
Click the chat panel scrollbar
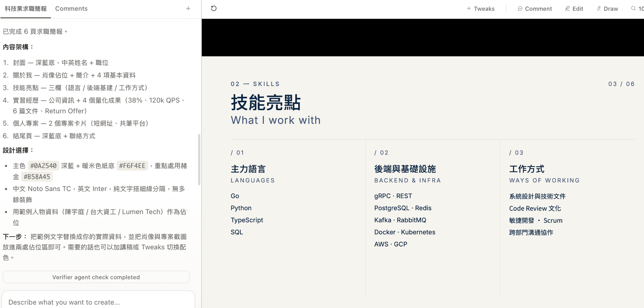coord(199,160)
